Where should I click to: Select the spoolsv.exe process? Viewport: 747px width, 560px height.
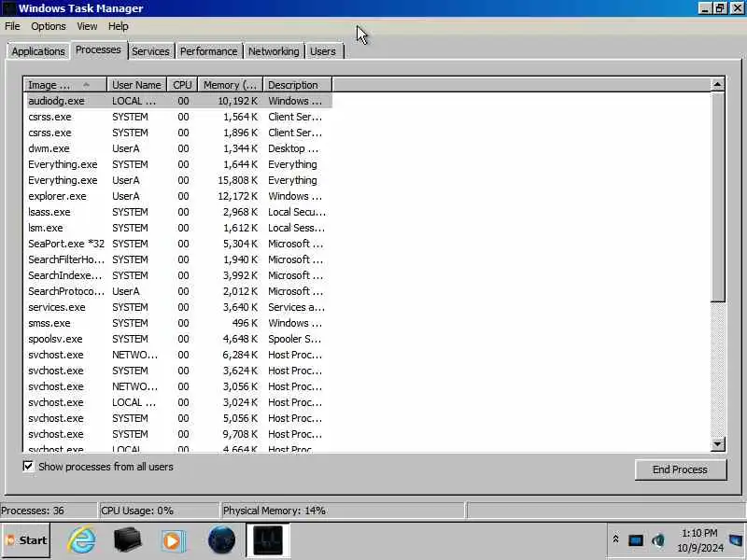pos(177,339)
